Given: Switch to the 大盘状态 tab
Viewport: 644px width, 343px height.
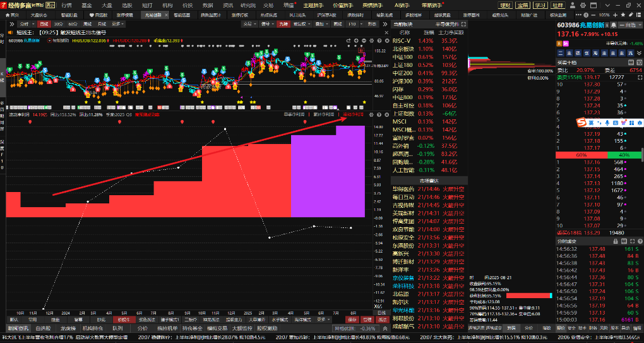Looking at the screenshot, I should tap(39, 15).
